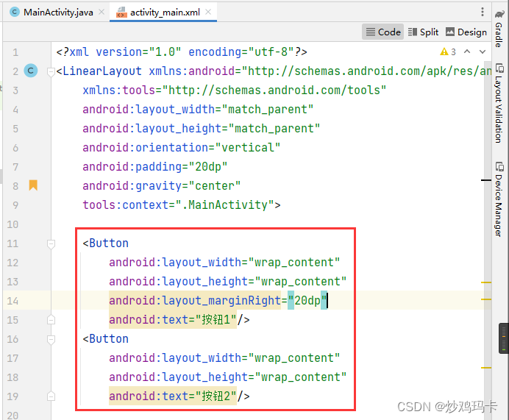Switch to Design view mode

click(466, 32)
